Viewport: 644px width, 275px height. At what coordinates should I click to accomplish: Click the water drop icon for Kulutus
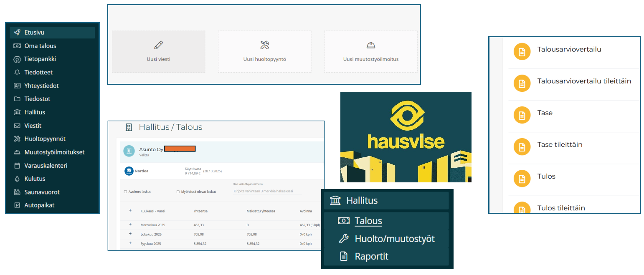17,179
